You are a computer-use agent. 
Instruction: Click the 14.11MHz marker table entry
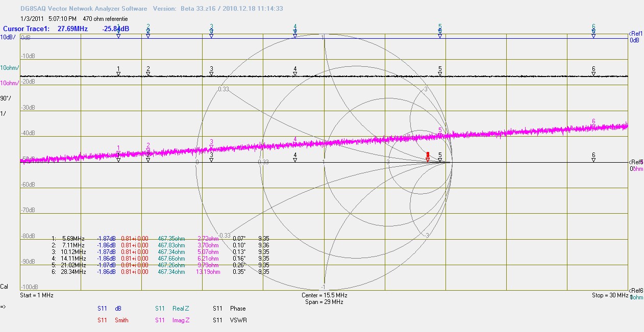pyautogui.click(x=72, y=258)
